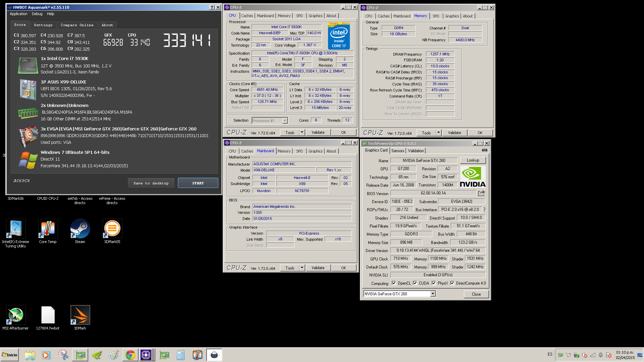Open Intel Extreme Tuning Utility desktop shortcut
This screenshot has height=362, width=644.
[x=15, y=233]
